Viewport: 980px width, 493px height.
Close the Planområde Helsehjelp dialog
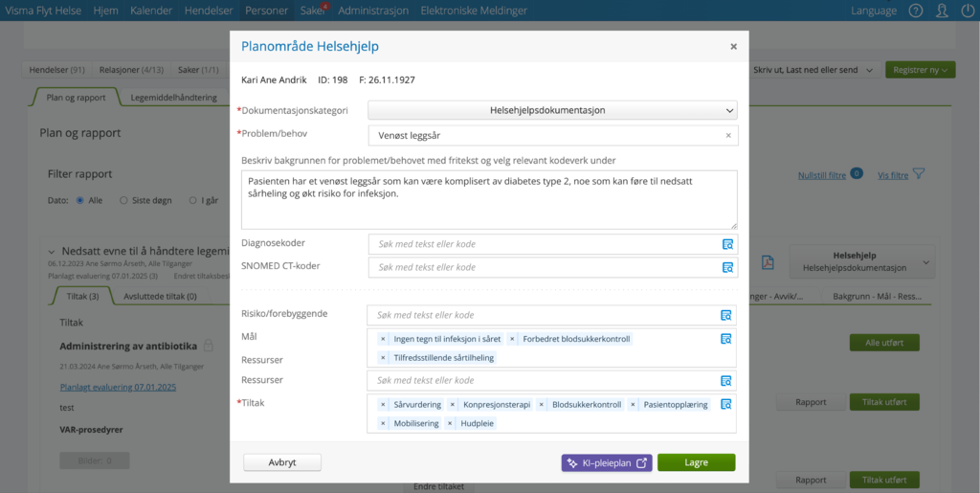click(733, 46)
